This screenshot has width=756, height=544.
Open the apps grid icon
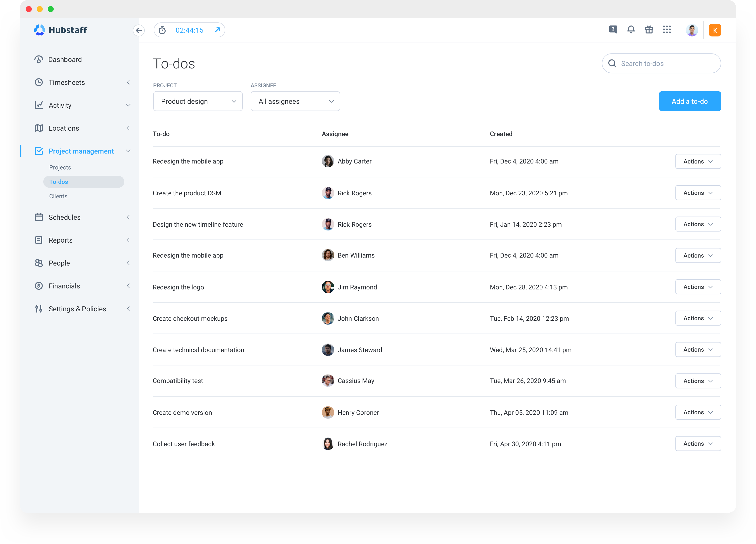[667, 30]
